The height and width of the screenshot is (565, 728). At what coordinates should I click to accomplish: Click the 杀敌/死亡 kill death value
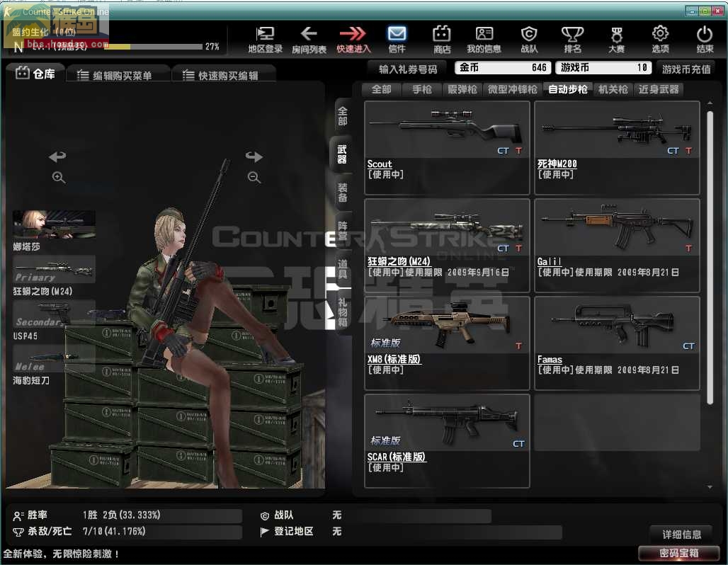pyautogui.click(x=114, y=531)
